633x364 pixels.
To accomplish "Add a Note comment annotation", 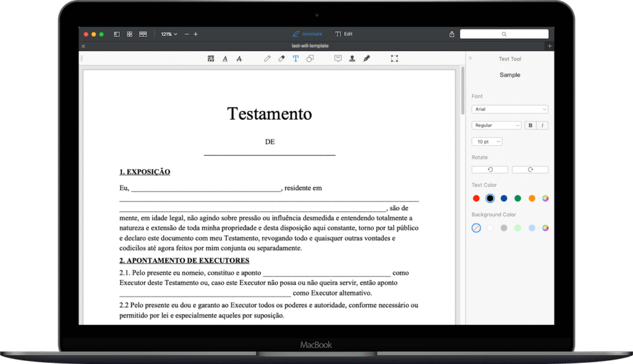I will pyautogui.click(x=338, y=59).
